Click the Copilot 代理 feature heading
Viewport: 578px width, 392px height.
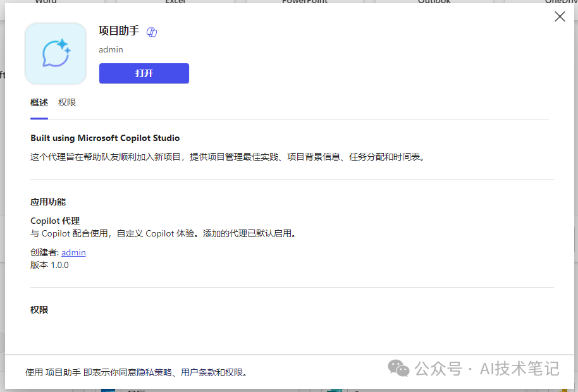[x=55, y=221]
